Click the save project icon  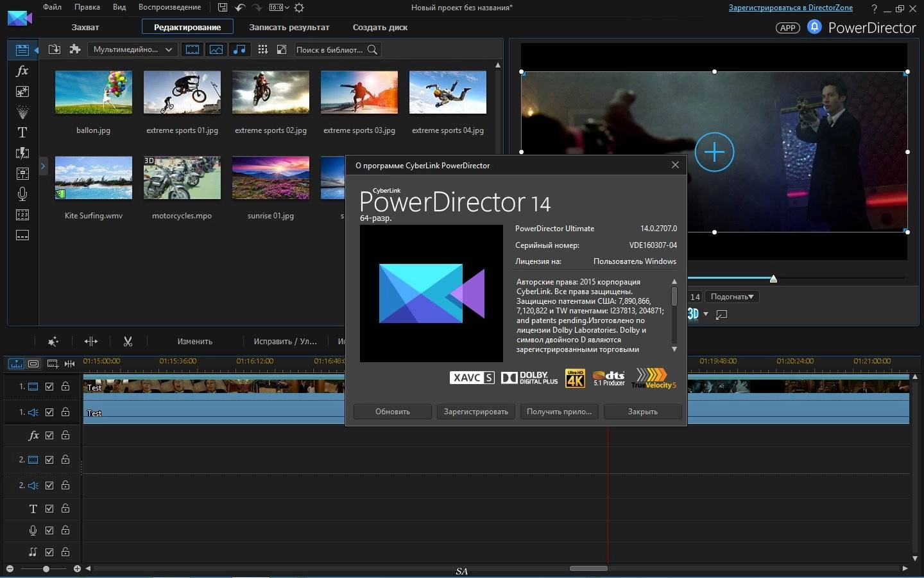click(223, 8)
